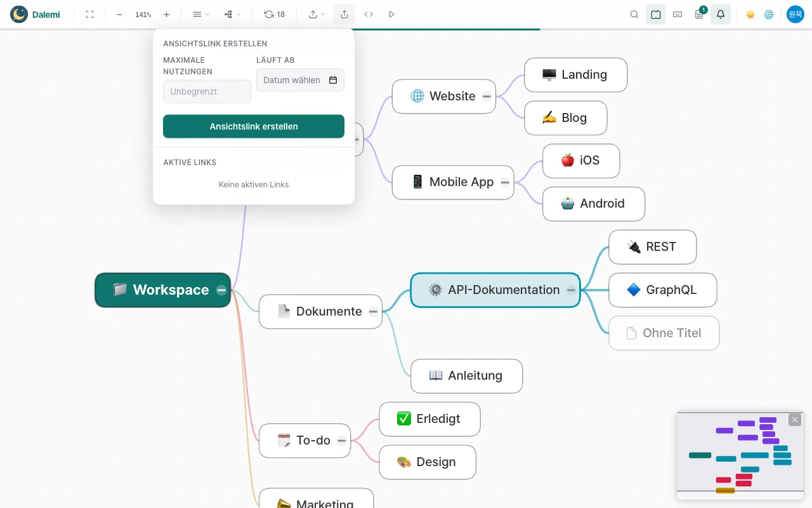Close the minimap panel
Screen dimensions: 812x508
[795, 420]
